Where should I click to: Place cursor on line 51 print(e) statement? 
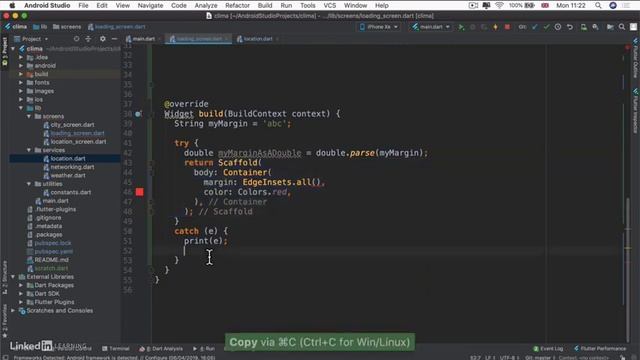tap(206, 241)
